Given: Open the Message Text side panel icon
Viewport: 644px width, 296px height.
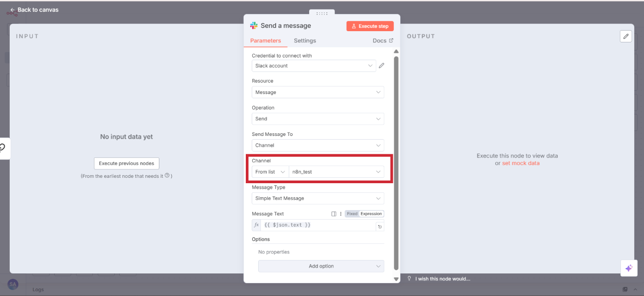Looking at the screenshot, I should 334,214.
